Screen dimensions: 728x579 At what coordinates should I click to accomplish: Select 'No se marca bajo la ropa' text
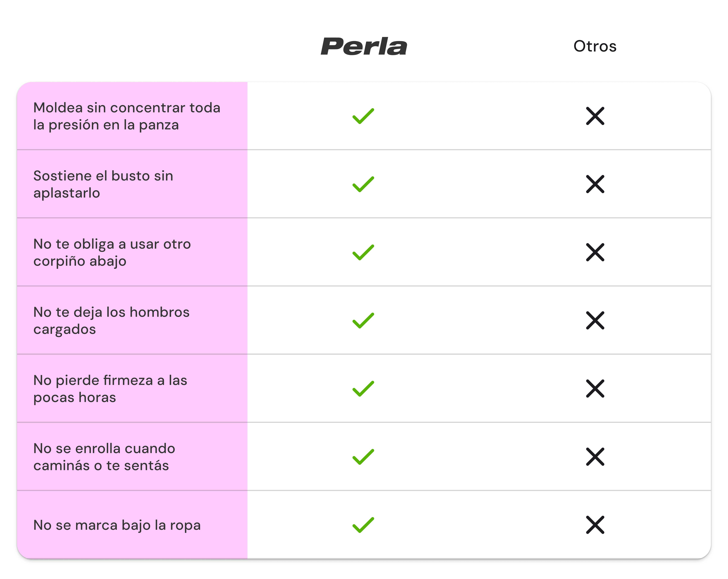(117, 525)
